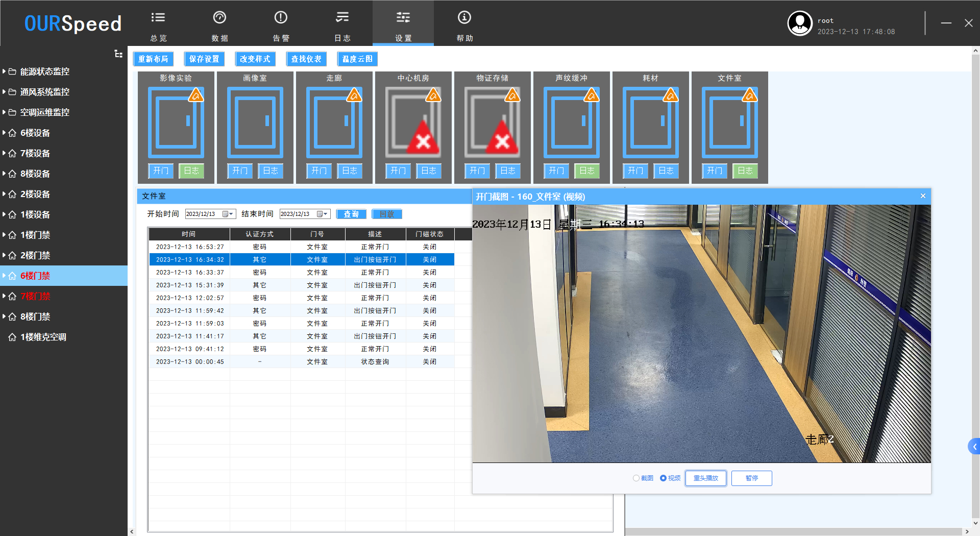This screenshot has width=980, height=536.
Task: Open the data (数据) gauge icon
Action: [x=219, y=18]
